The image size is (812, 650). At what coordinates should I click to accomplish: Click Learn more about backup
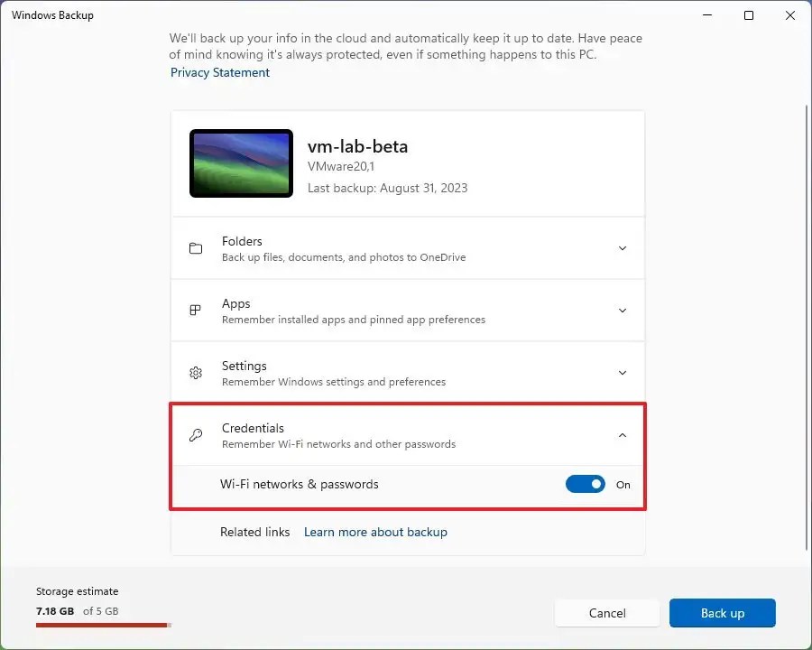tap(375, 532)
